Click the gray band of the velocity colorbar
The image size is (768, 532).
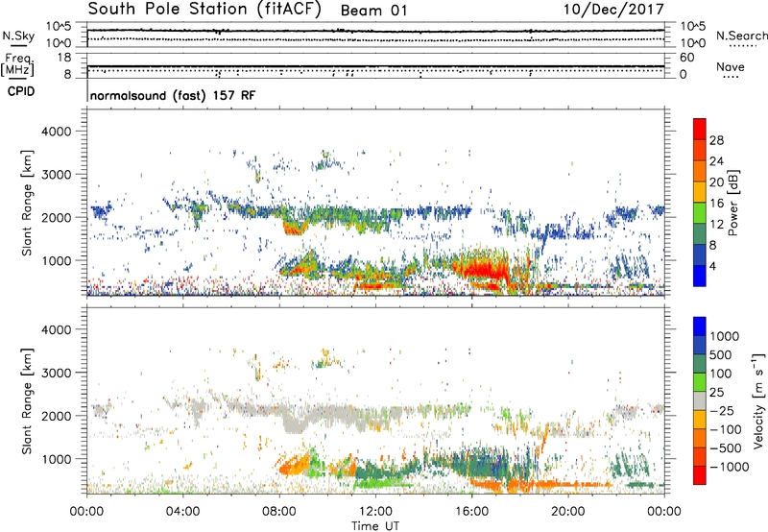[700, 401]
